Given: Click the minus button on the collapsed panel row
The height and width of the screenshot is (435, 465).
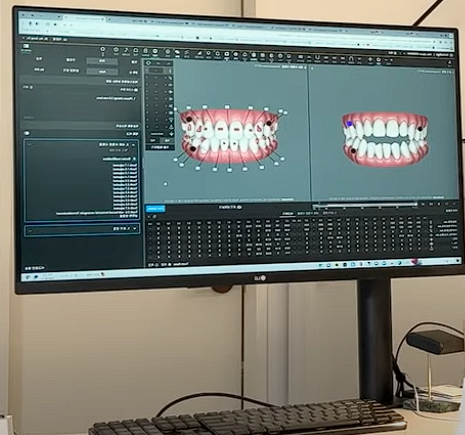Looking at the screenshot, I should pyautogui.click(x=30, y=230).
